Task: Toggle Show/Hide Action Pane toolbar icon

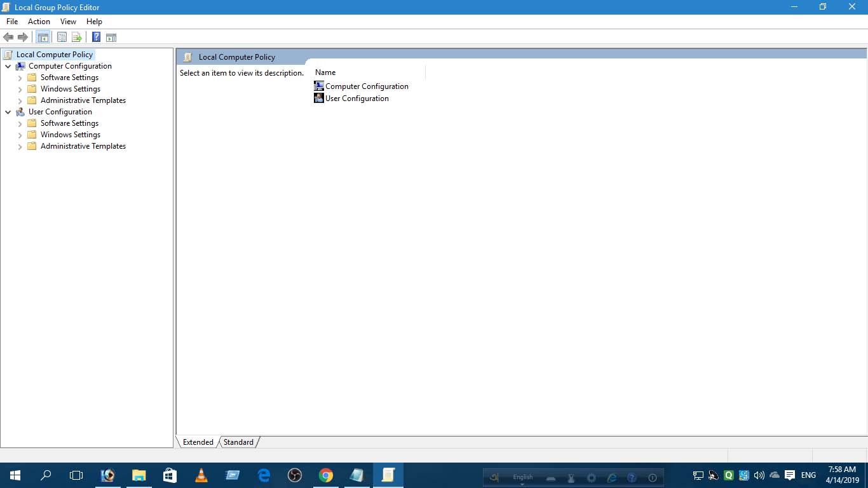Action: [x=111, y=37]
